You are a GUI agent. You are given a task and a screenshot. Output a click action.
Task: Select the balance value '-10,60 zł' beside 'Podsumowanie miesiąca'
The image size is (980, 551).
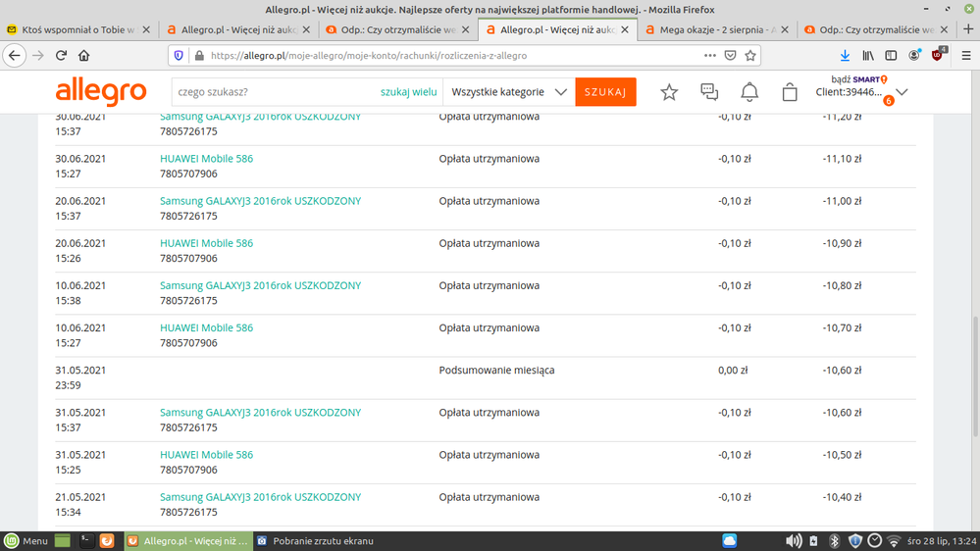point(842,371)
